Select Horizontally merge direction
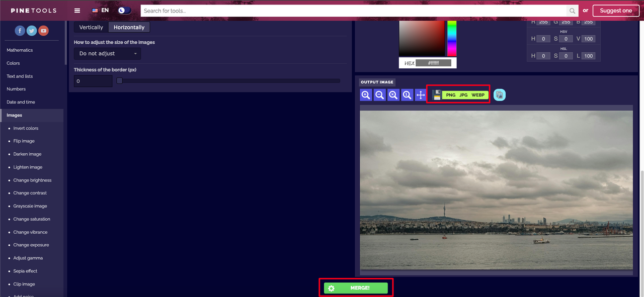Screen dimensions: 644x297 click(x=129, y=27)
